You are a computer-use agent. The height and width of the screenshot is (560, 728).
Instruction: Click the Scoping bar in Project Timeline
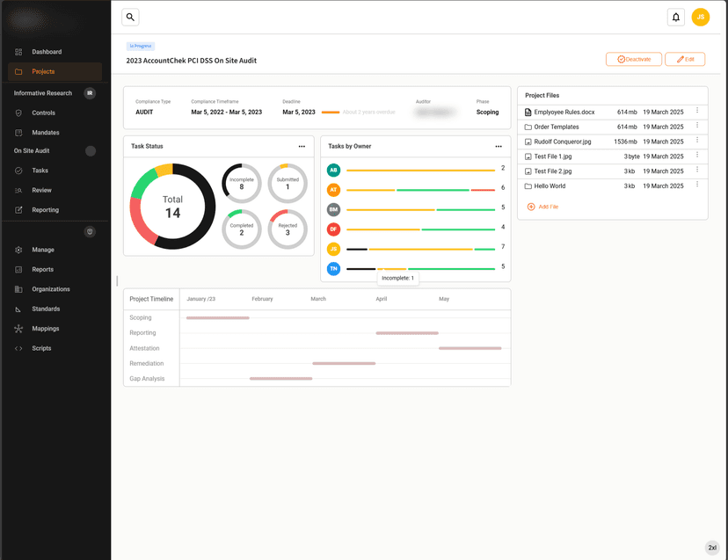[x=217, y=317]
